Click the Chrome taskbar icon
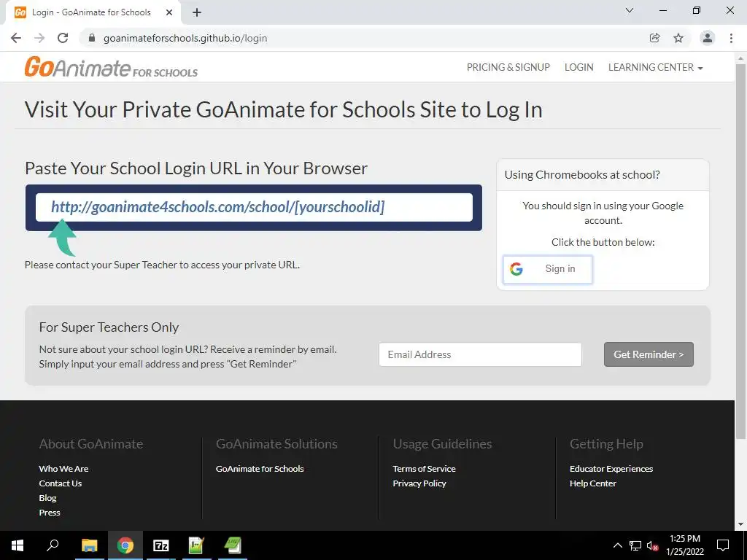This screenshot has width=747, height=560. pos(125,545)
